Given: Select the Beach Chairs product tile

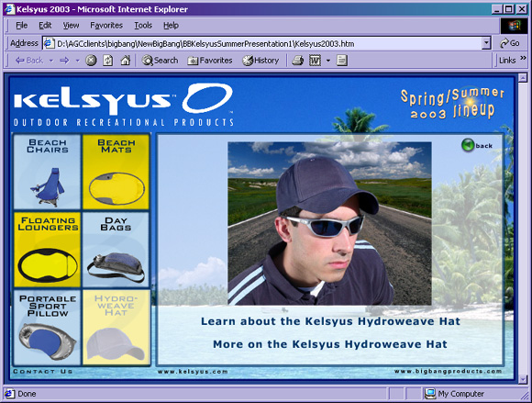Looking at the screenshot, I should (47, 172).
